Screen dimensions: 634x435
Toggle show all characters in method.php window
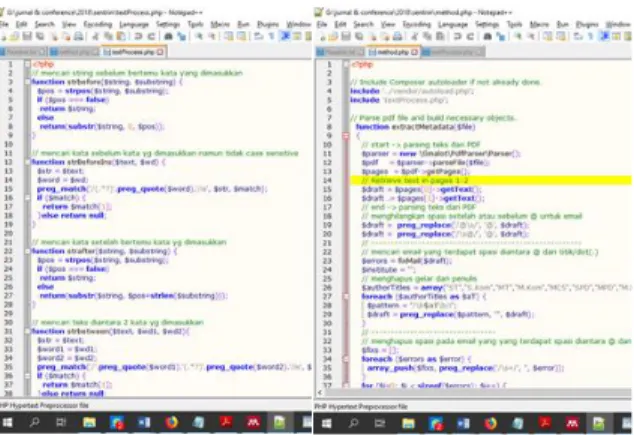click(590, 37)
